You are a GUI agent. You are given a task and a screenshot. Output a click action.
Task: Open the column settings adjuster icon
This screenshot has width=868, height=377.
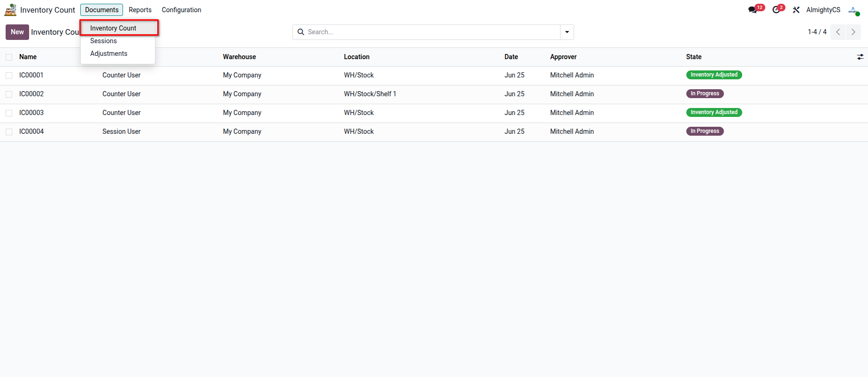860,57
